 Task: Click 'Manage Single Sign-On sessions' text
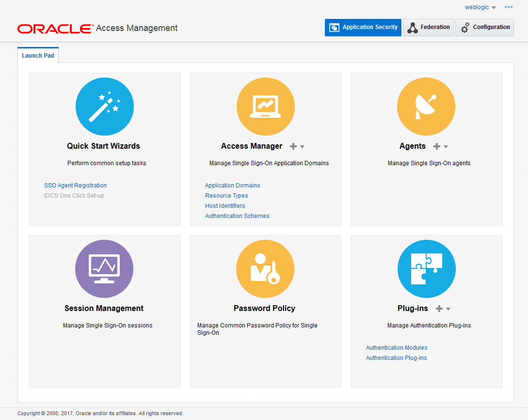click(x=108, y=326)
